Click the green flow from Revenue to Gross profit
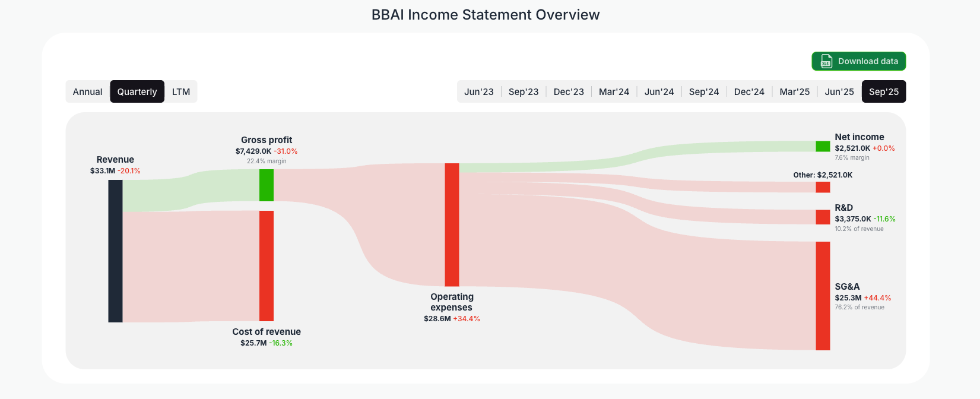 coord(190,190)
